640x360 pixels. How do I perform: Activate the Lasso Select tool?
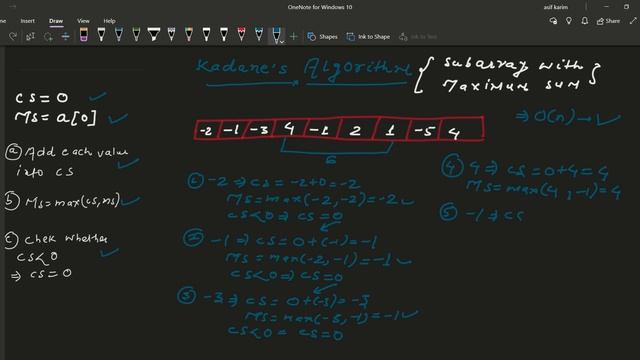(48, 37)
